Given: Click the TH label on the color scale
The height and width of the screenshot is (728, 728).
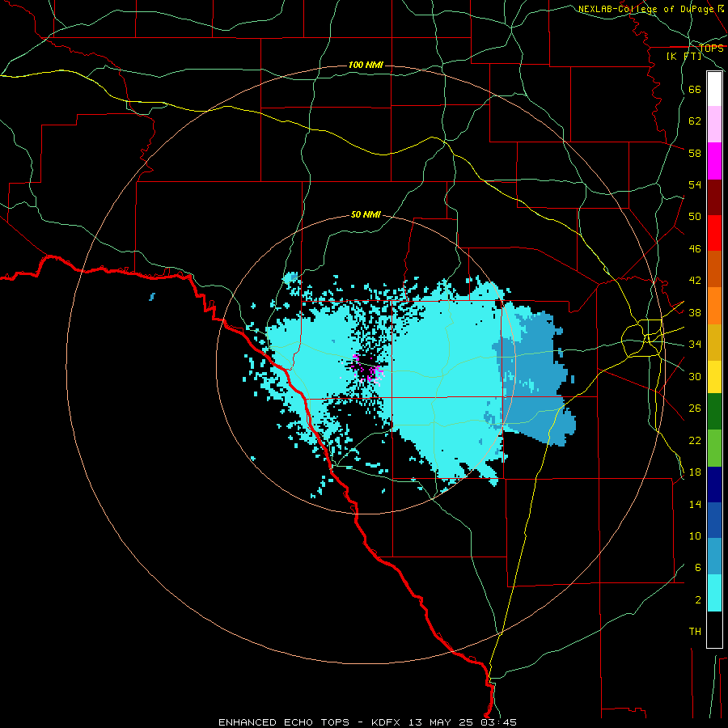Looking at the screenshot, I should click(x=695, y=632).
